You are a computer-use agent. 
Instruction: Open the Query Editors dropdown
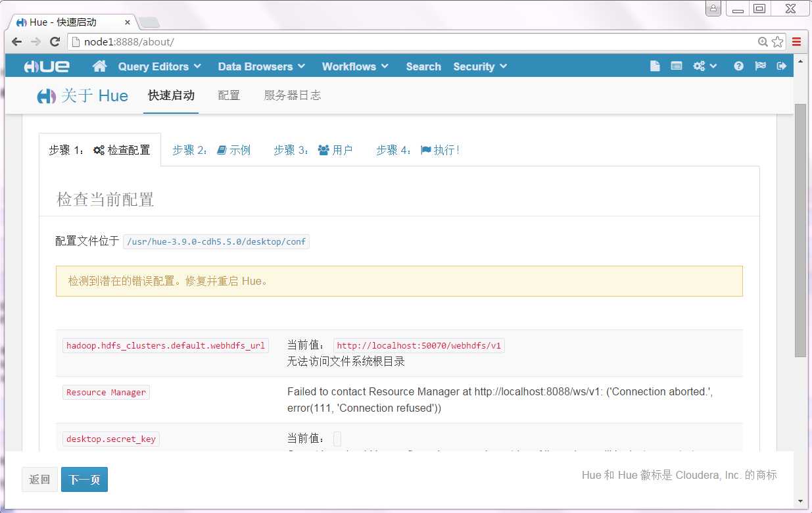[160, 66]
